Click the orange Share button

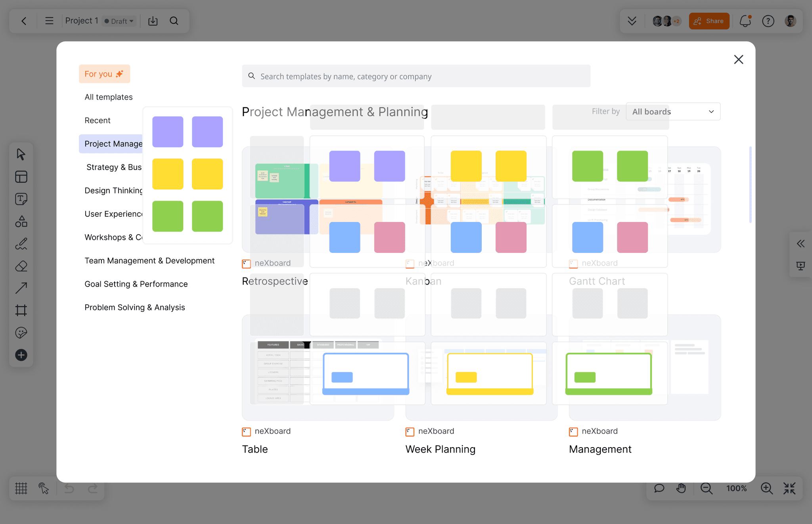tap(709, 21)
